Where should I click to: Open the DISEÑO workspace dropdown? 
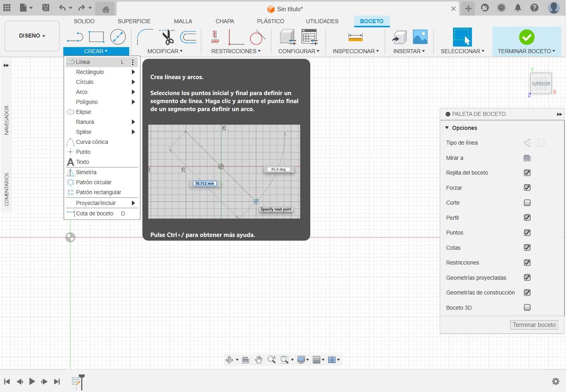(32, 36)
